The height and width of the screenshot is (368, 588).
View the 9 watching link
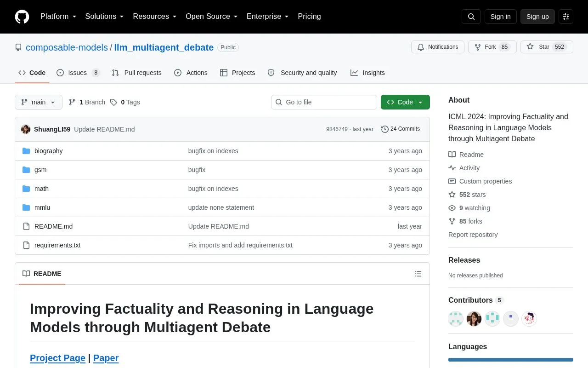[469, 208]
